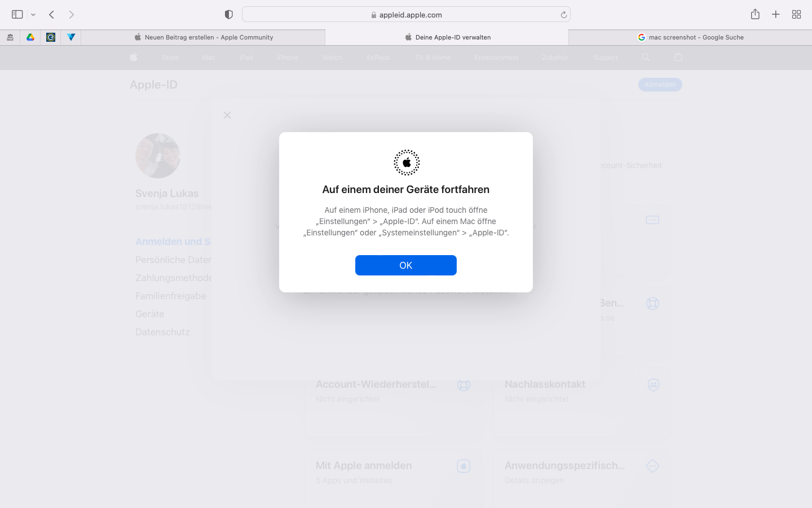Screen dimensions: 812x508
Task: Click the Apple-ID page heading
Action: click(153, 85)
